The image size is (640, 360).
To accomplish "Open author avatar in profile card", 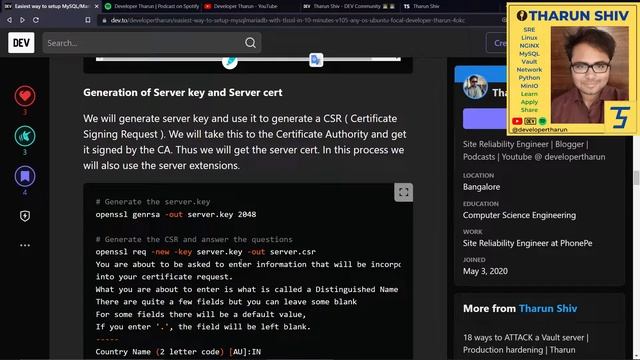I will pyautogui.click(x=475, y=87).
